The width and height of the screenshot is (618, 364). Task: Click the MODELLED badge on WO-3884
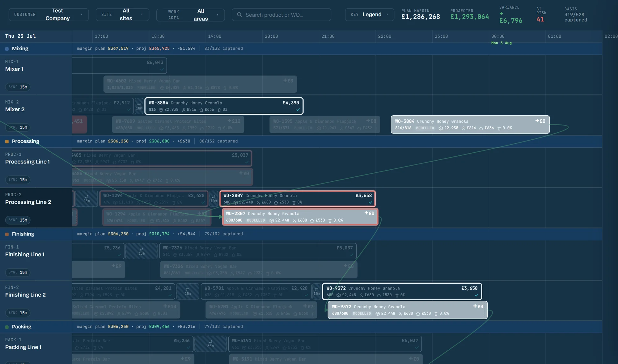click(x=425, y=128)
